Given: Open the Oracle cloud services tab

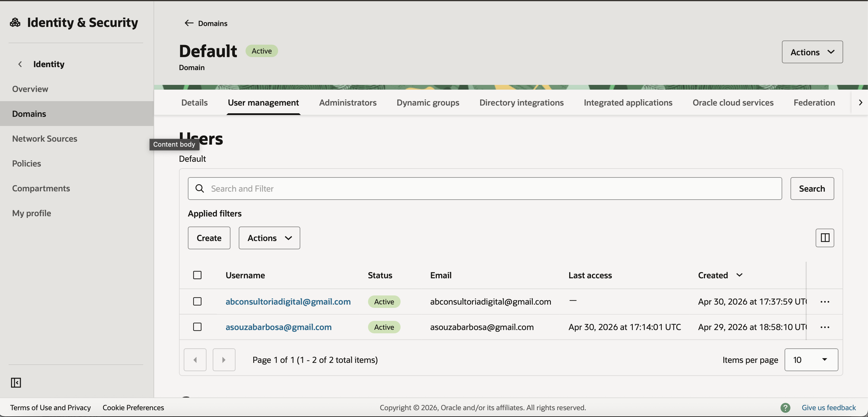Looking at the screenshot, I should [x=733, y=102].
